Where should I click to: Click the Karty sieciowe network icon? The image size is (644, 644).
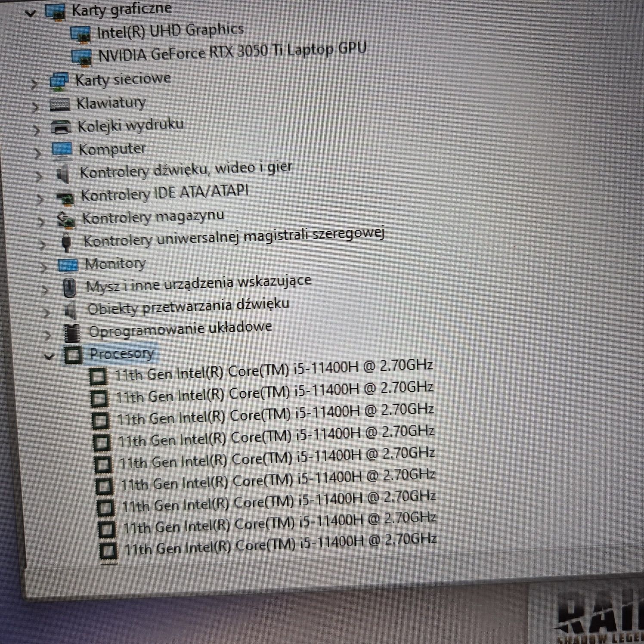pos(59,82)
